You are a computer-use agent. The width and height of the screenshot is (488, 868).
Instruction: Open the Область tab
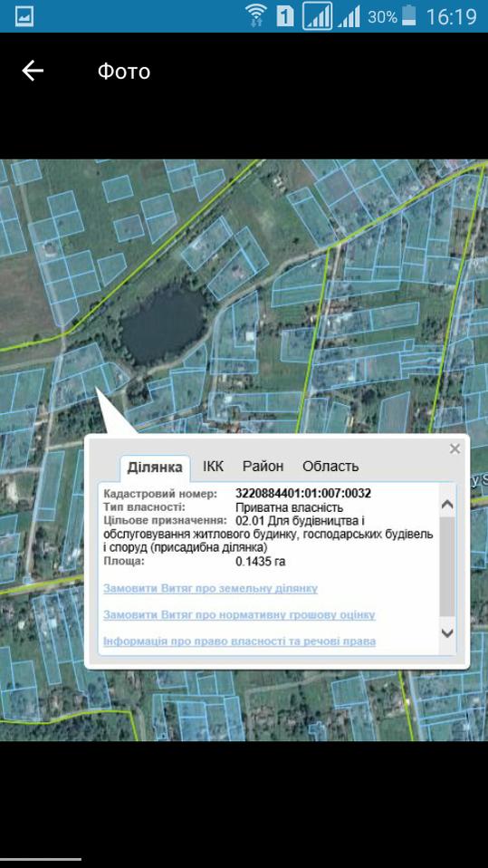330,466
